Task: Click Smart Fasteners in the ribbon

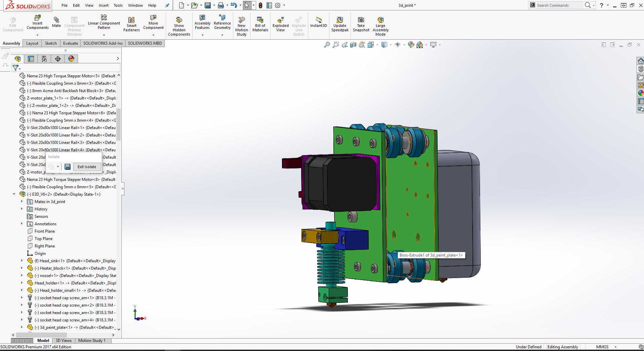Action: 131,24
